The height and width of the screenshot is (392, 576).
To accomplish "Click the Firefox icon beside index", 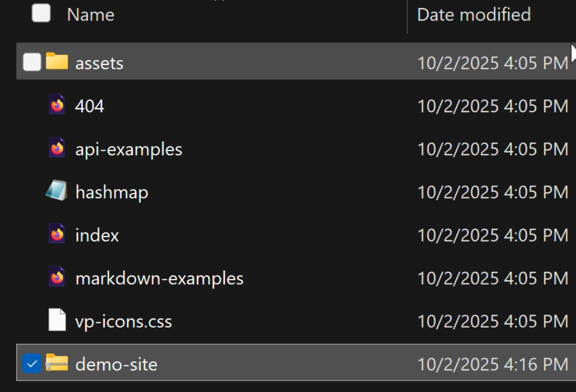I will pyautogui.click(x=57, y=235).
